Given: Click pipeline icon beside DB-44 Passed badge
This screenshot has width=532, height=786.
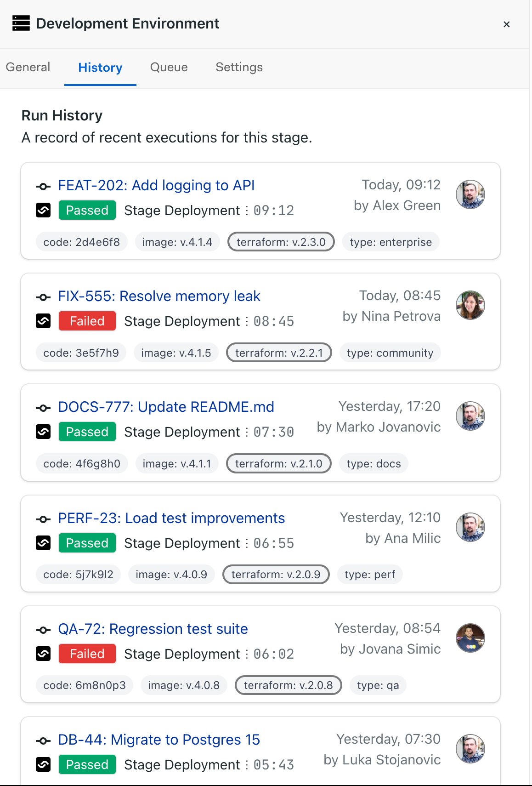Looking at the screenshot, I should click(43, 764).
